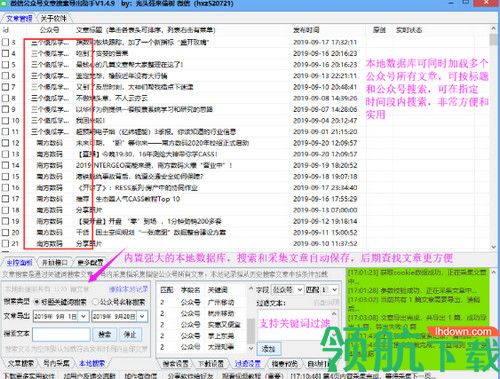Select timestamp 2019-09-08 14:39:26
Image resolution: width=500 pixels, height=379 pixels.
click(325, 98)
